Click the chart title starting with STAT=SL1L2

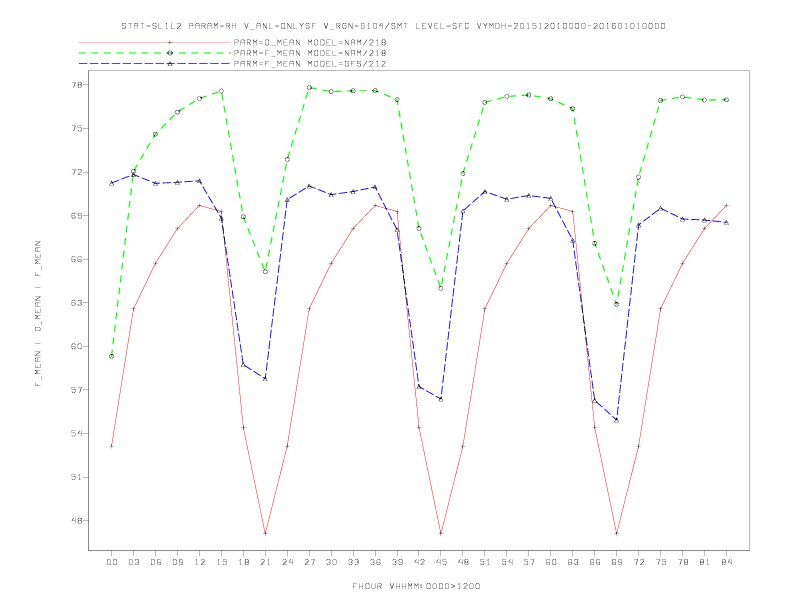tap(393, 26)
